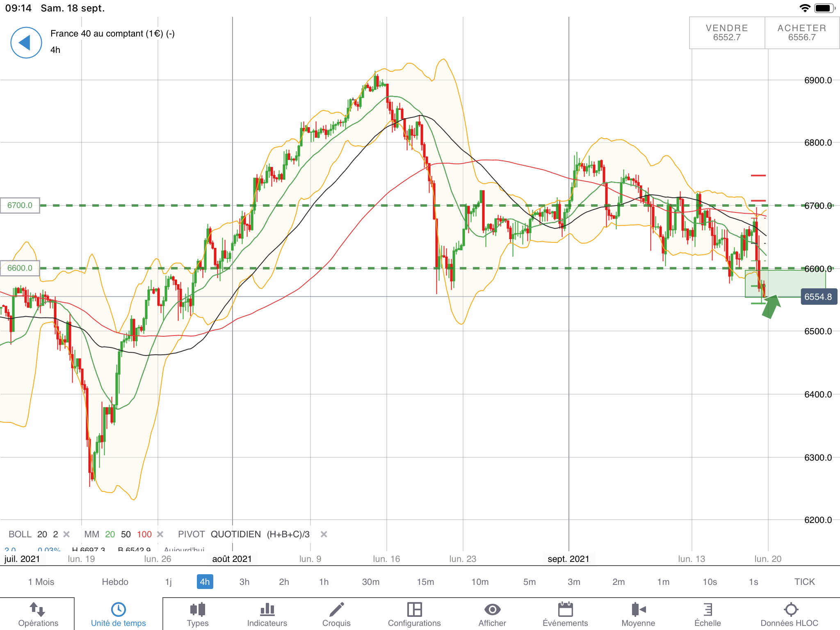Viewport: 840px width, 630px height.
Task: Remove the BOLL 20 2 indicator
Action: [x=66, y=534]
